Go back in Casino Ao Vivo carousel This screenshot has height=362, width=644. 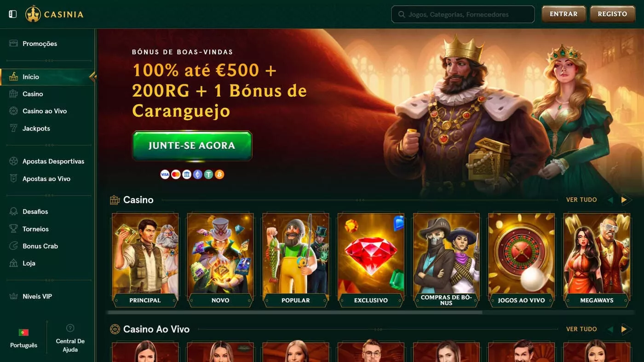[x=610, y=329]
